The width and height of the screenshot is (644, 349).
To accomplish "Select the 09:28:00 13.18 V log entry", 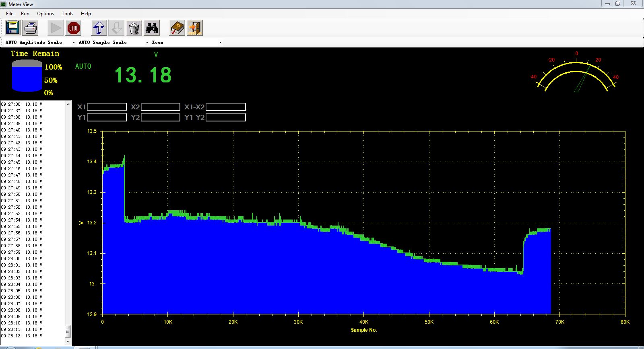I will [22, 259].
